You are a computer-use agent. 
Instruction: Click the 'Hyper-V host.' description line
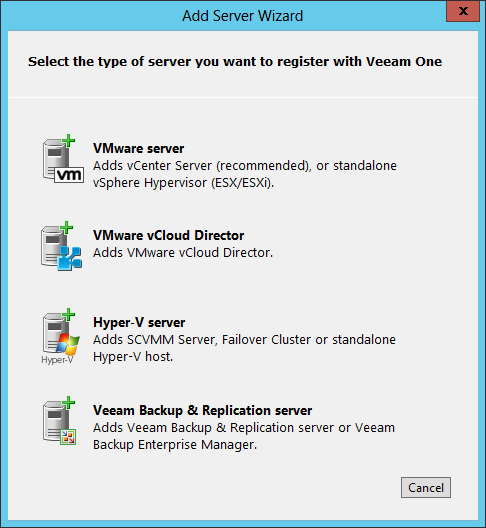click(x=133, y=356)
